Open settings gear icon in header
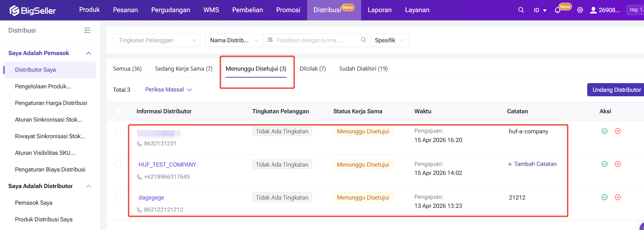This screenshot has height=230, width=644. coord(580,10)
